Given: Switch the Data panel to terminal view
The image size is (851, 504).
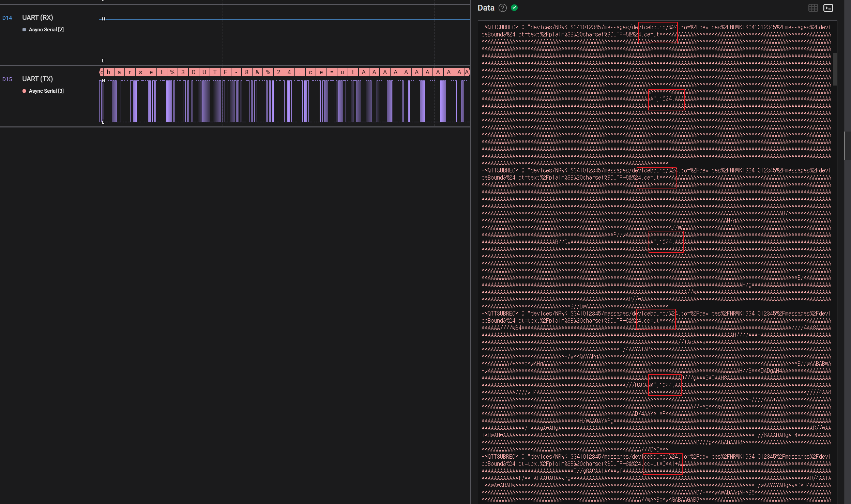Looking at the screenshot, I should tap(828, 8).
